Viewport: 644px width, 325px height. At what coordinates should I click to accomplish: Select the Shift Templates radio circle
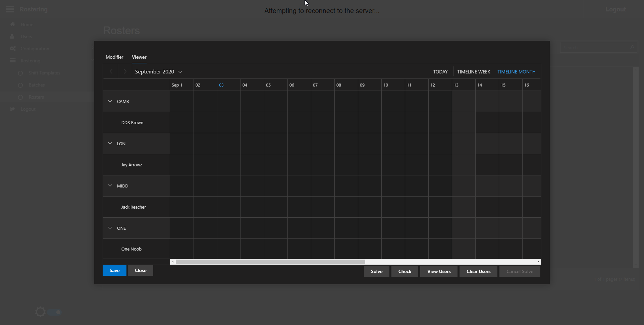pyautogui.click(x=20, y=73)
